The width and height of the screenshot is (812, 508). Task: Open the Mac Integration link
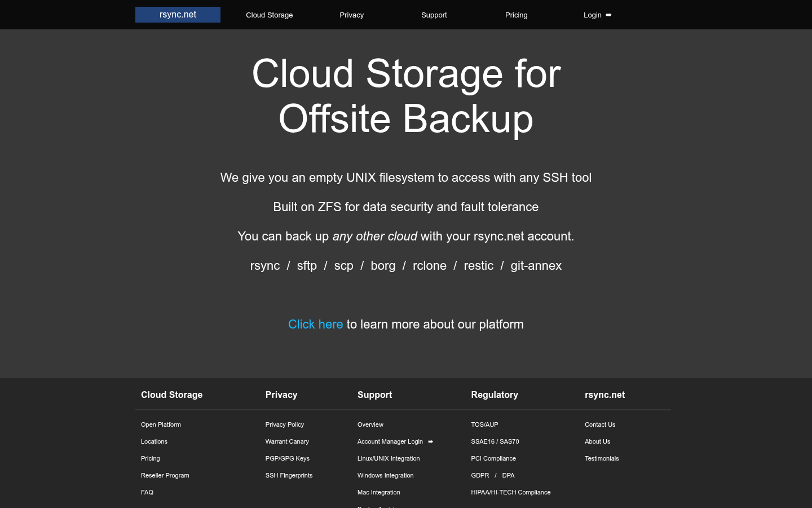pyautogui.click(x=379, y=492)
